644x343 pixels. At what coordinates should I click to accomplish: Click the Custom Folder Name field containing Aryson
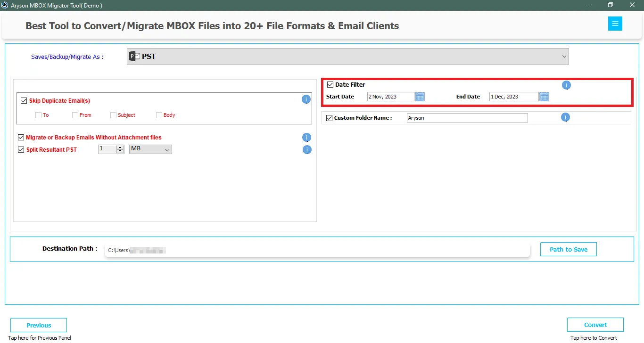click(x=467, y=118)
